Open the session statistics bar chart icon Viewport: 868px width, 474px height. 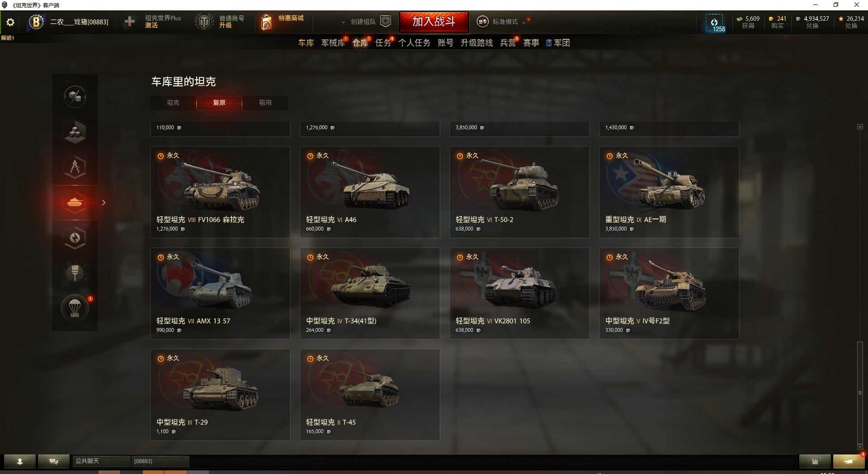[815, 461]
